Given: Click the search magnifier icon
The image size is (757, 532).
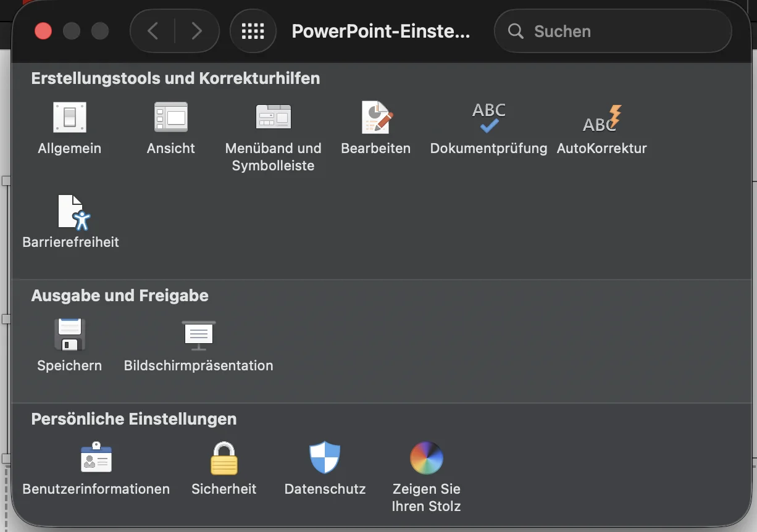Looking at the screenshot, I should pyautogui.click(x=516, y=31).
